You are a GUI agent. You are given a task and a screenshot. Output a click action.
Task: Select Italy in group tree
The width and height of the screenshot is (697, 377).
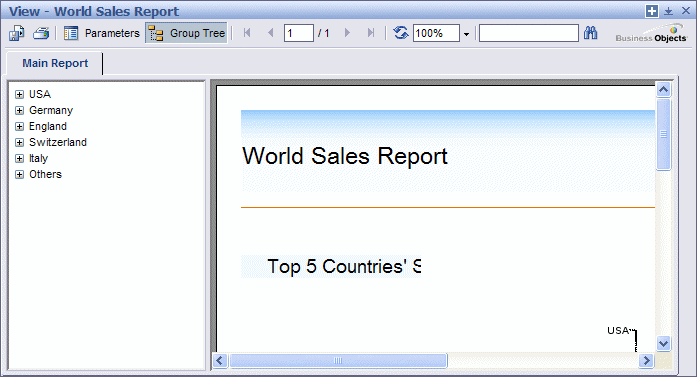(x=39, y=158)
